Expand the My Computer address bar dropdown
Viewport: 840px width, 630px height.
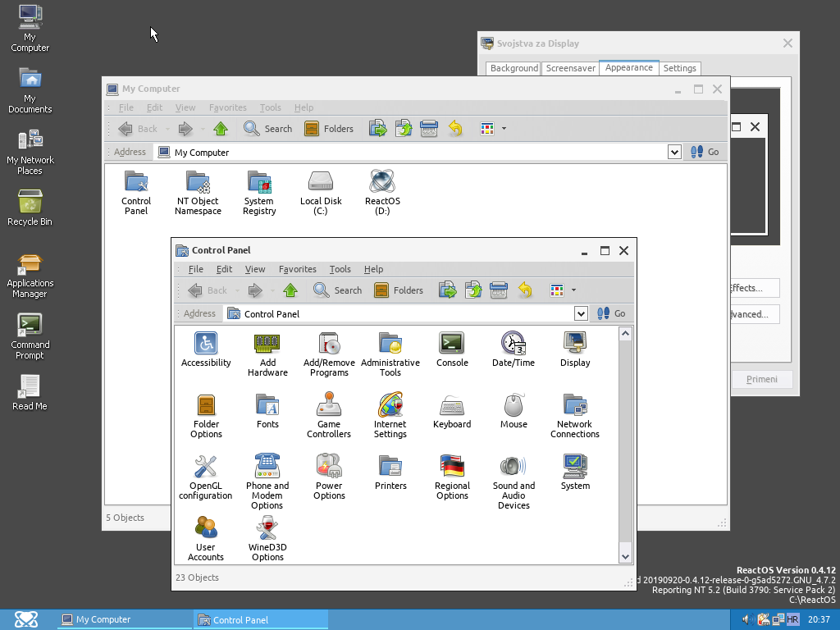[x=674, y=152]
